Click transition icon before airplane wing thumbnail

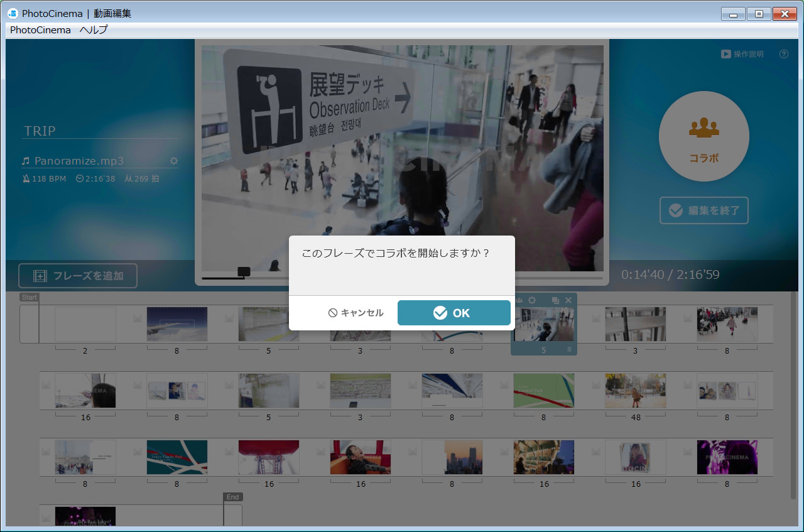[x=138, y=318]
